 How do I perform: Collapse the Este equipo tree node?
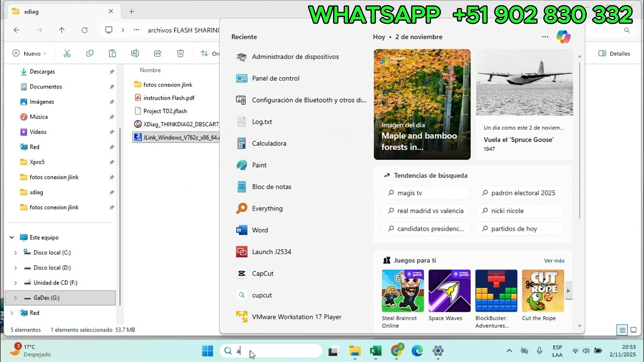(x=12, y=237)
